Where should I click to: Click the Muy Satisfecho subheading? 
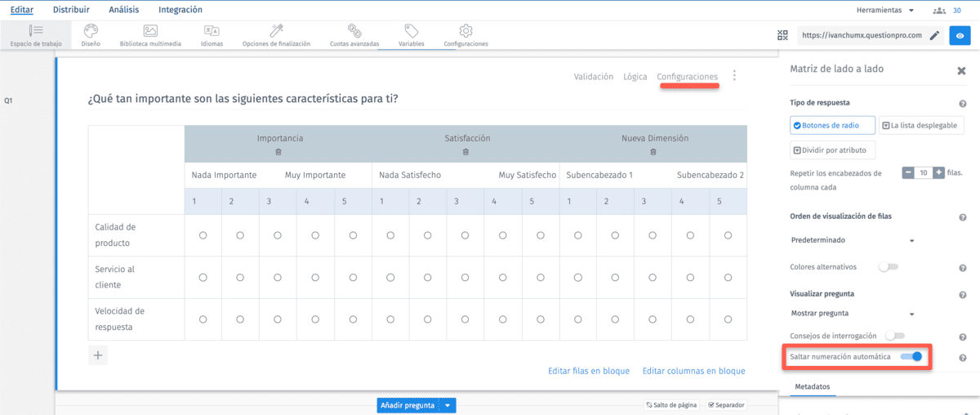(528, 175)
